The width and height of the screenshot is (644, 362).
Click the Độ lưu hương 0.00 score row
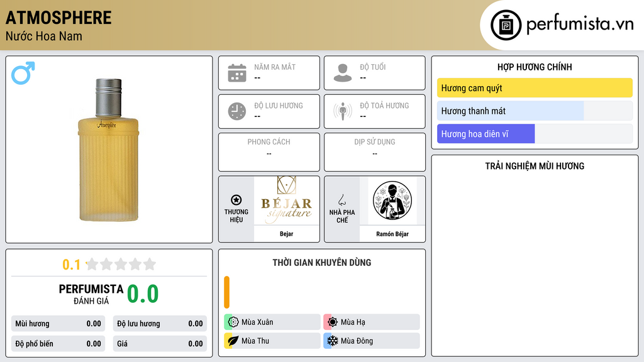click(x=160, y=324)
